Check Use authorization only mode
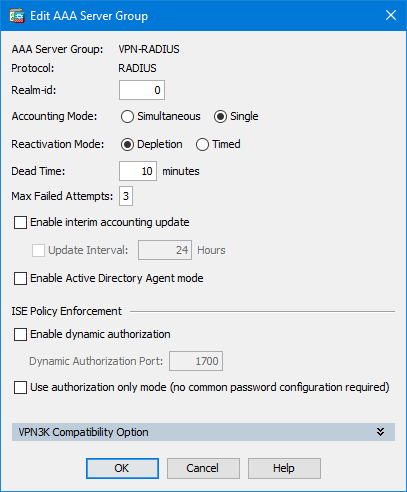This screenshot has height=492, width=407. (x=20, y=387)
